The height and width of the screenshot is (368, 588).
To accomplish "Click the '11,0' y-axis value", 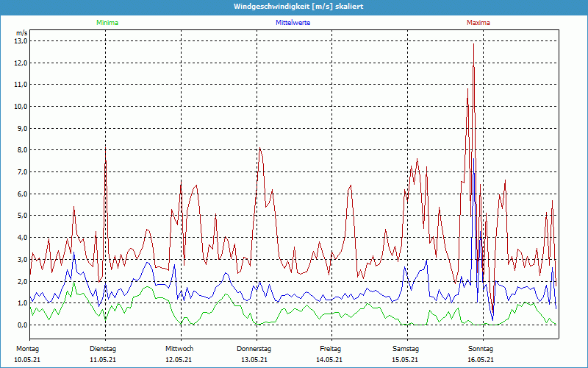I will pos(21,85).
